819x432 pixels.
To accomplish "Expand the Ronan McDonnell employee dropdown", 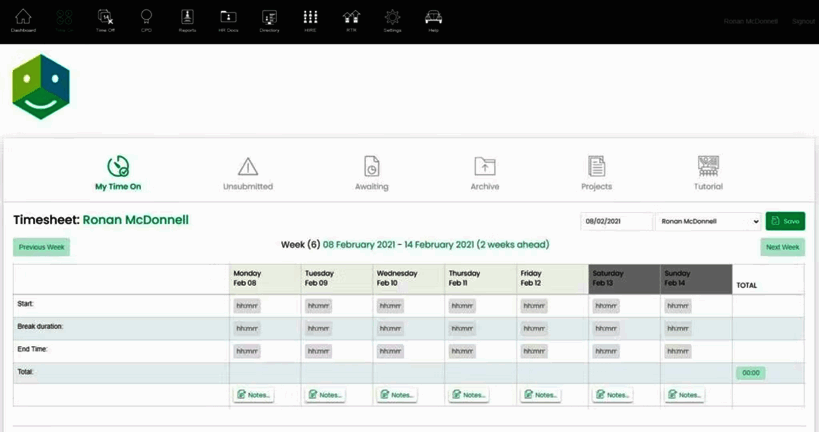I will click(708, 221).
